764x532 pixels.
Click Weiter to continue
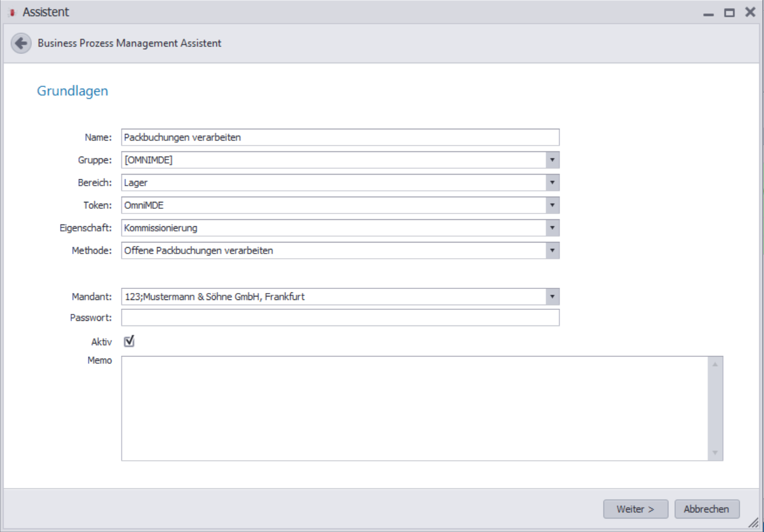pos(635,509)
